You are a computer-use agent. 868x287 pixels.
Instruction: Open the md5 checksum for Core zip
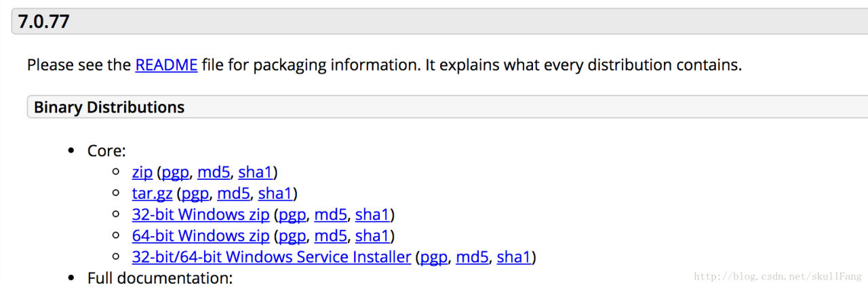click(214, 172)
